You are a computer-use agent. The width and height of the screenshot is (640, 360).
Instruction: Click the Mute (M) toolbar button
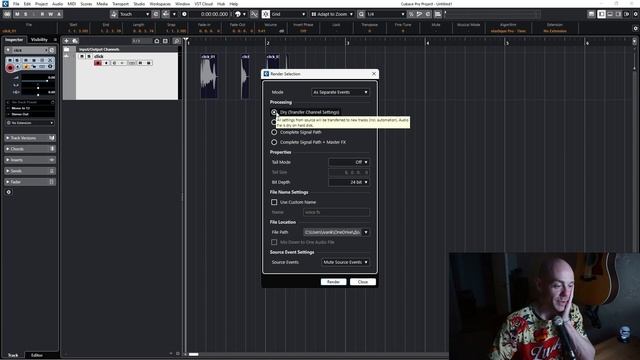17,14
